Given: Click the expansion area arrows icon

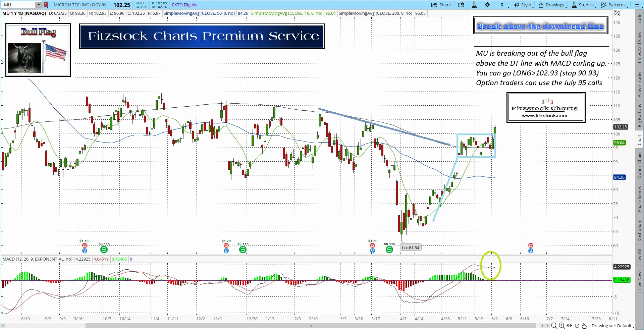Looking at the screenshot, I should (570, 326).
